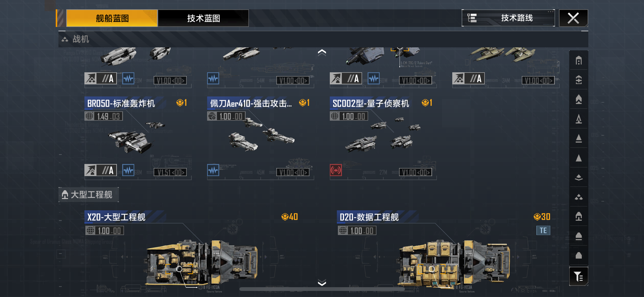Open the 技术路线 button
The image size is (644, 297).
[x=508, y=18]
